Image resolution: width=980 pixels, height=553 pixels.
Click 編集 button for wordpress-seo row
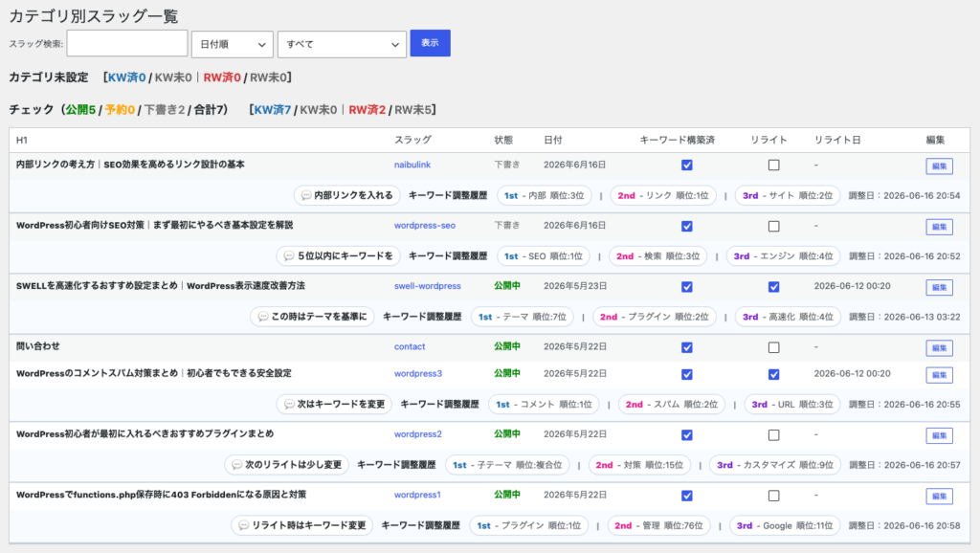coord(940,227)
